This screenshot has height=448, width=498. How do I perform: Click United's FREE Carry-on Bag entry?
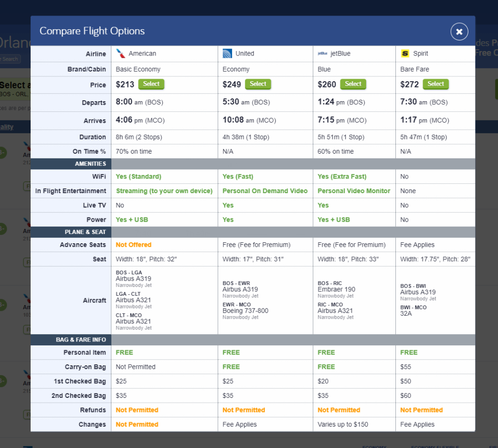coord(231,366)
